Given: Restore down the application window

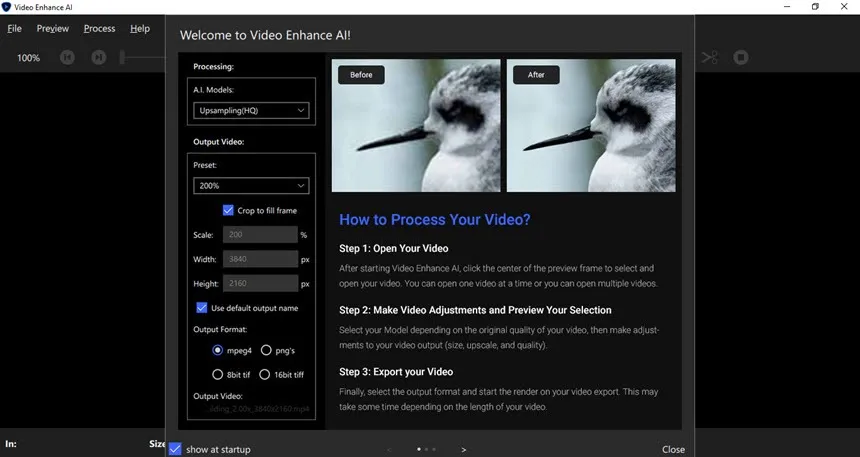Looking at the screenshot, I should 816,7.
